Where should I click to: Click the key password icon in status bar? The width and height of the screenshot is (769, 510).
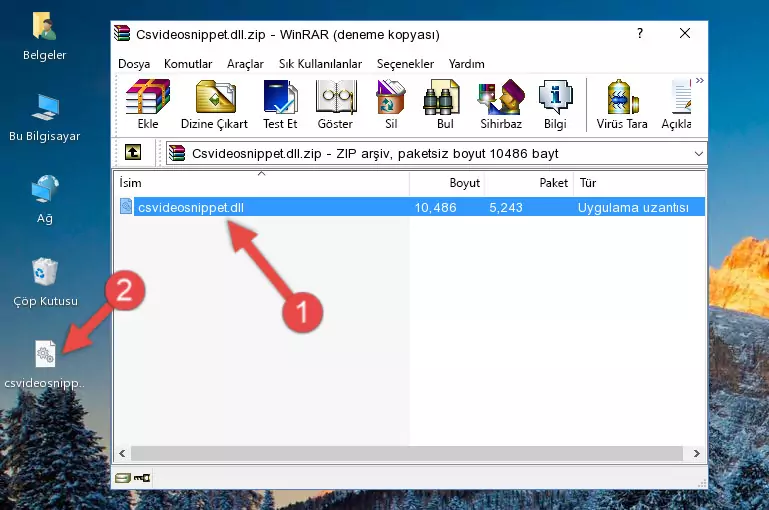pyautogui.click(x=142, y=478)
